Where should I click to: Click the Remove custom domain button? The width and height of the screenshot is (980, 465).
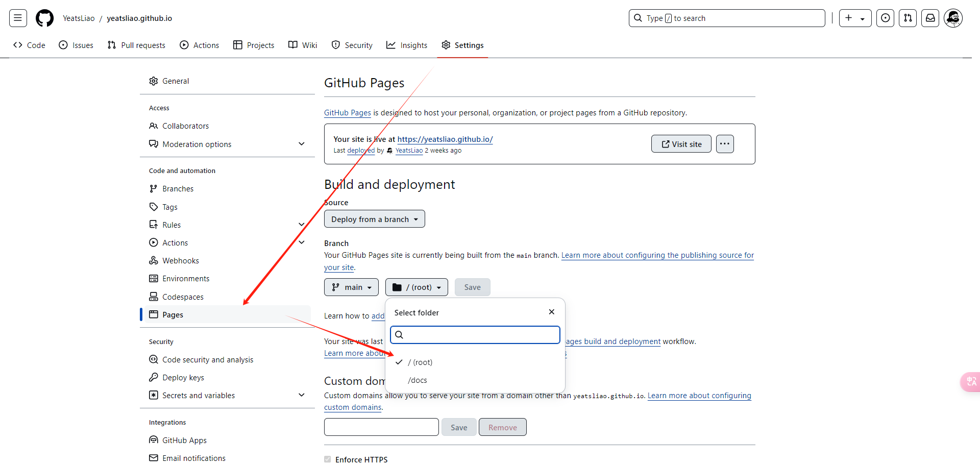pos(503,427)
